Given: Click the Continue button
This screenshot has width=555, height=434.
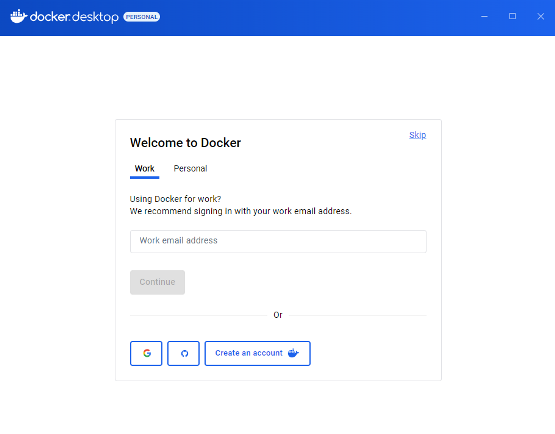Looking at the screenshot, I should click(x=158, y=282).
